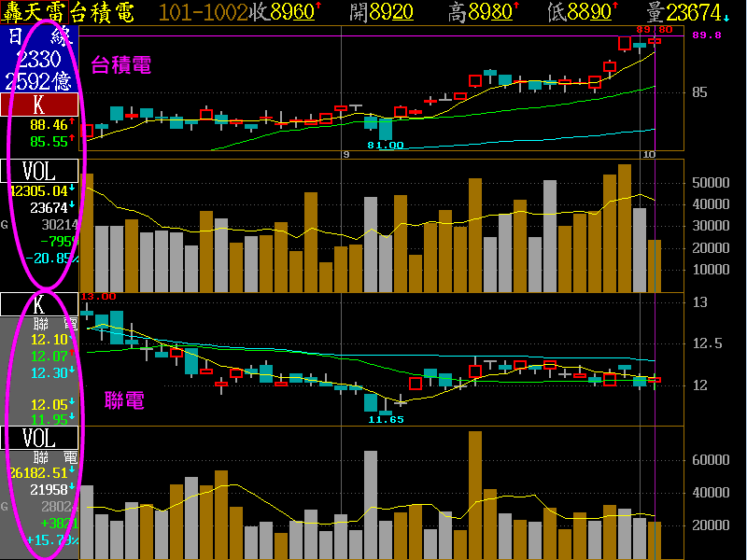Click the 13.00 high marker on 聯電 chart
Image resolution: width=747 pixels, height=560 pixels.
(x=98, y=296)
